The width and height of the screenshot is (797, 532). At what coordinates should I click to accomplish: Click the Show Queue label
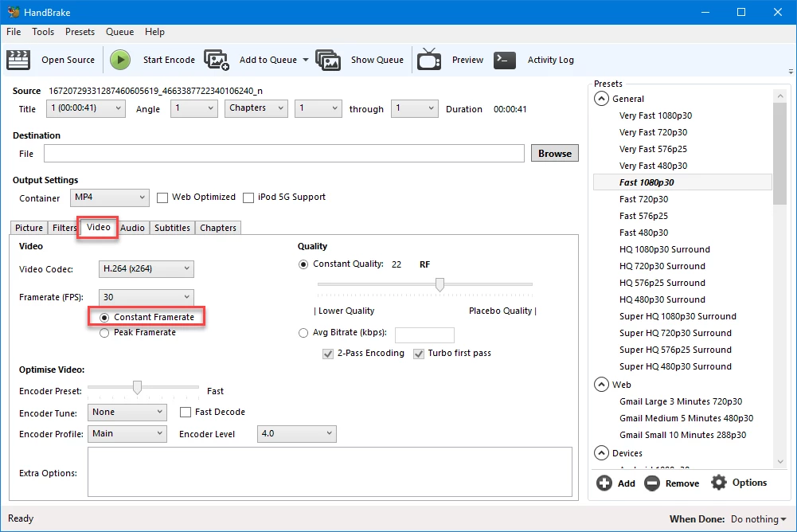(377, 60)
